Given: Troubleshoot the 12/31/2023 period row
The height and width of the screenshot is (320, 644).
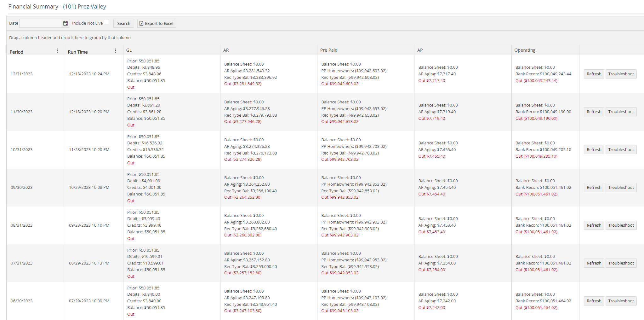Looking at the screenshot, I should coord(621,74).
